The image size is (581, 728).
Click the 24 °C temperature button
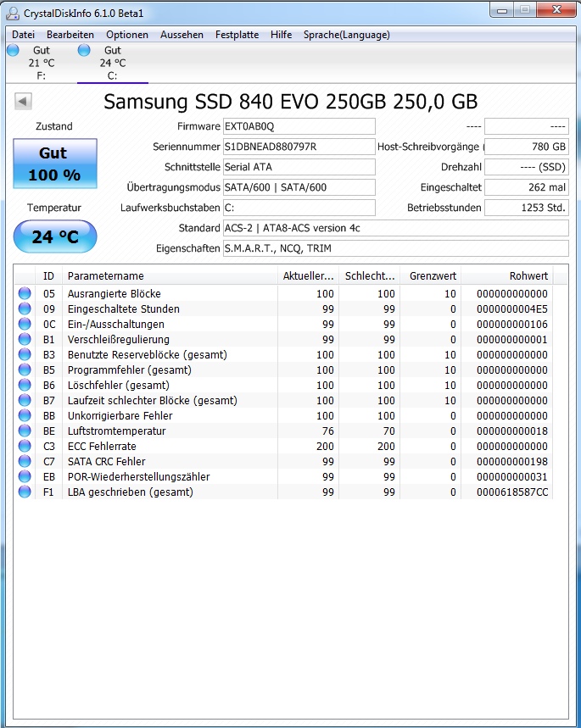55,236
